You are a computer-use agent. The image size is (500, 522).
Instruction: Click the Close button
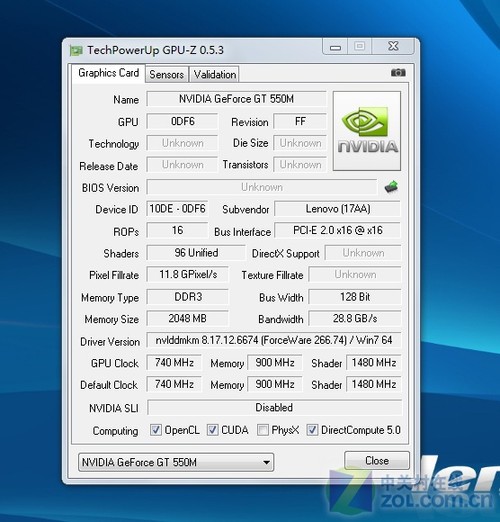pos(377,461)
